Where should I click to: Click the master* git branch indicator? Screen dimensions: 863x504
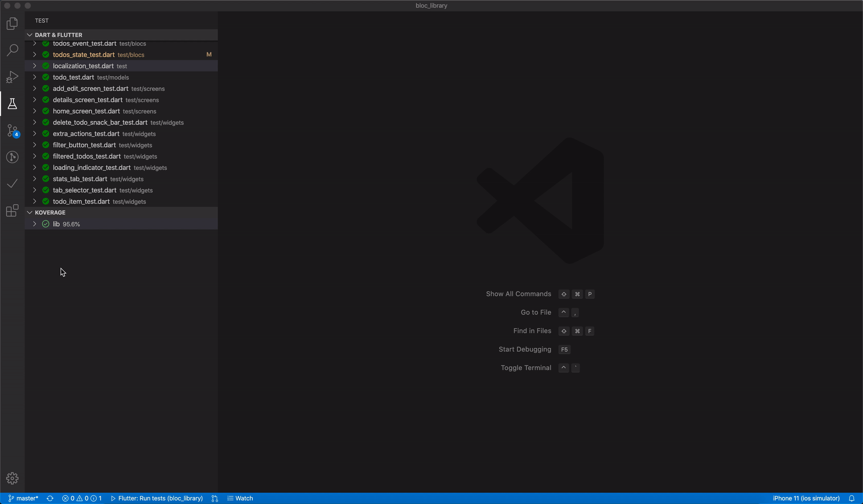(x=24, y=498)
